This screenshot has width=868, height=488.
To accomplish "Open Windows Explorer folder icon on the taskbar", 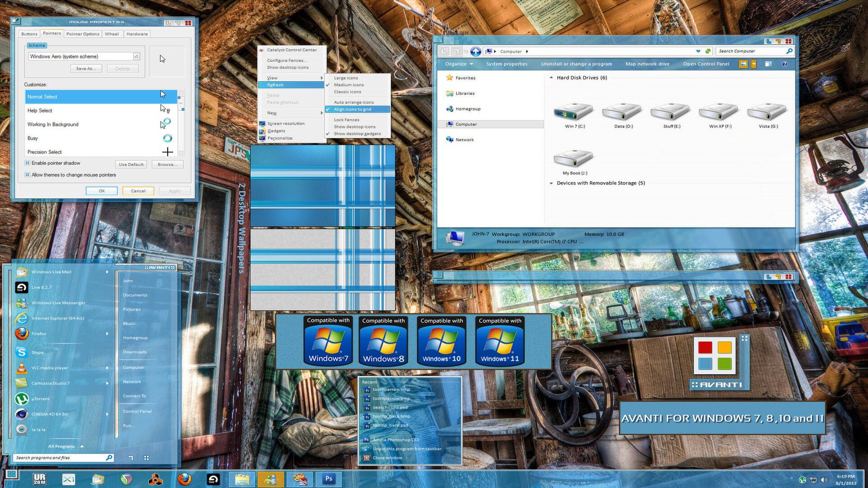I will [242, 479].
